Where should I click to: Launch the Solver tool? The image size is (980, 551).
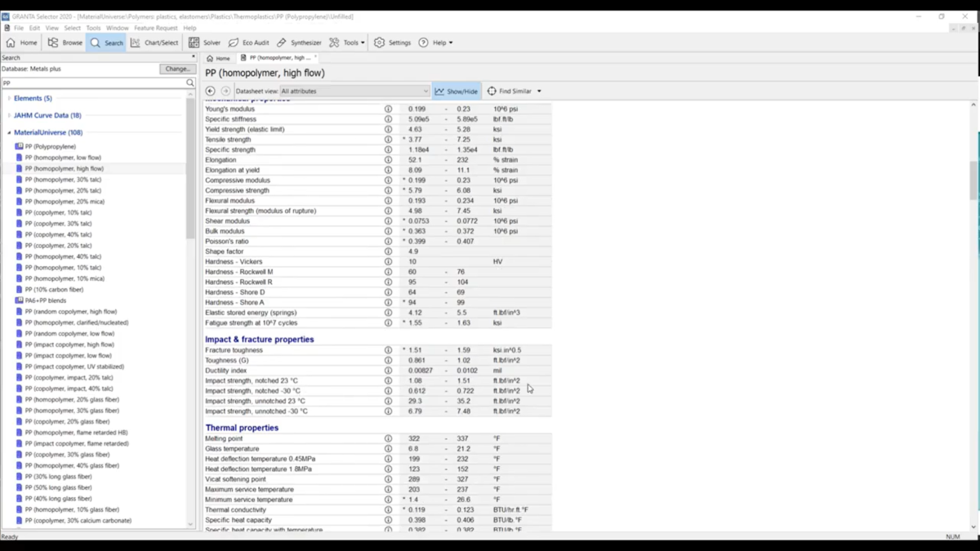point(204,42)
